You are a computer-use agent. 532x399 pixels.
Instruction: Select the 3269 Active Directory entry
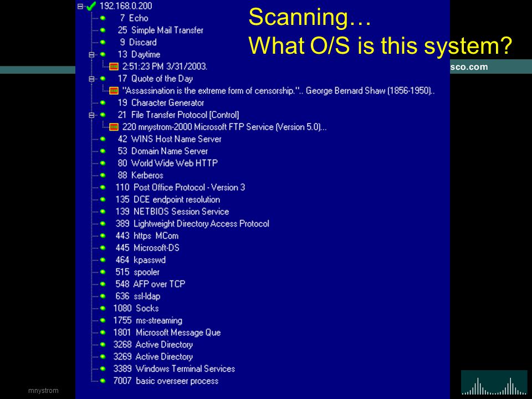[153, 357]
